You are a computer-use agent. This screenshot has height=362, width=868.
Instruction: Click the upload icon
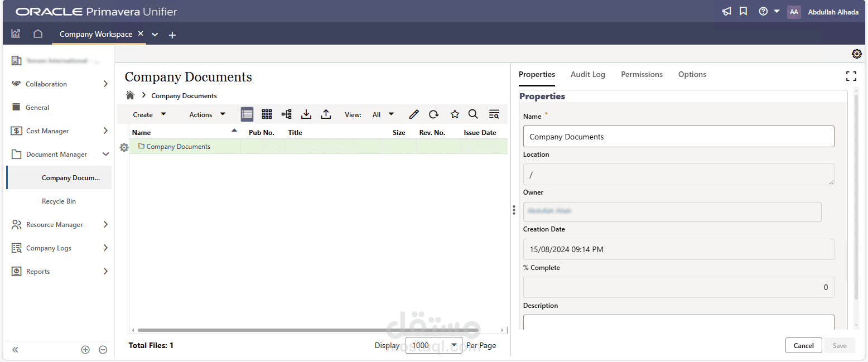[x=326, y=114]
